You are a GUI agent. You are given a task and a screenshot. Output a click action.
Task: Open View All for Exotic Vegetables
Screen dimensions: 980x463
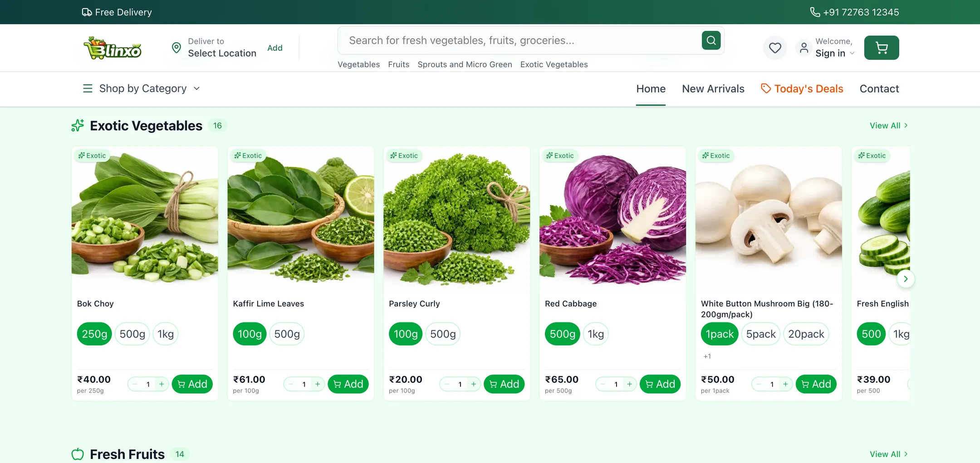click(x=889, y=126)
